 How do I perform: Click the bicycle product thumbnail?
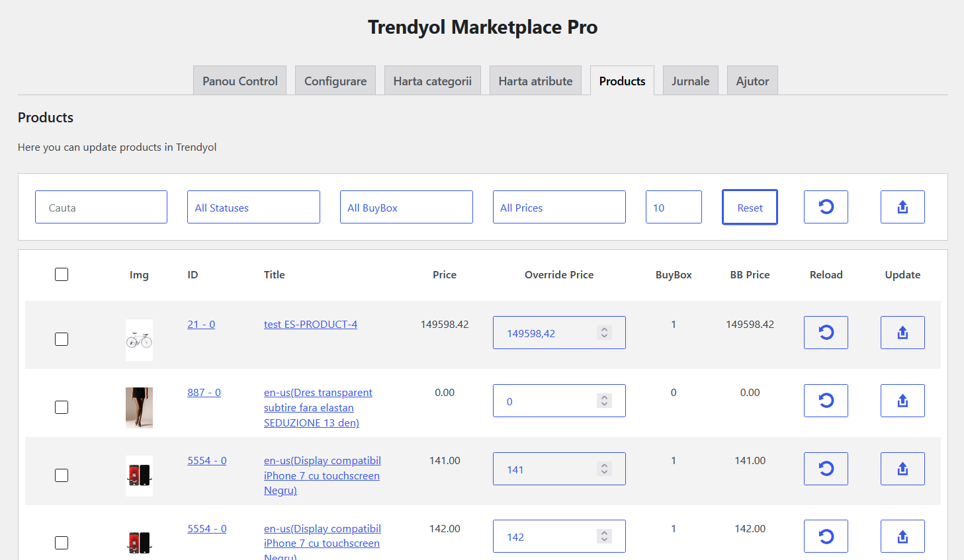pyautogui.click(x=139, y=340)
